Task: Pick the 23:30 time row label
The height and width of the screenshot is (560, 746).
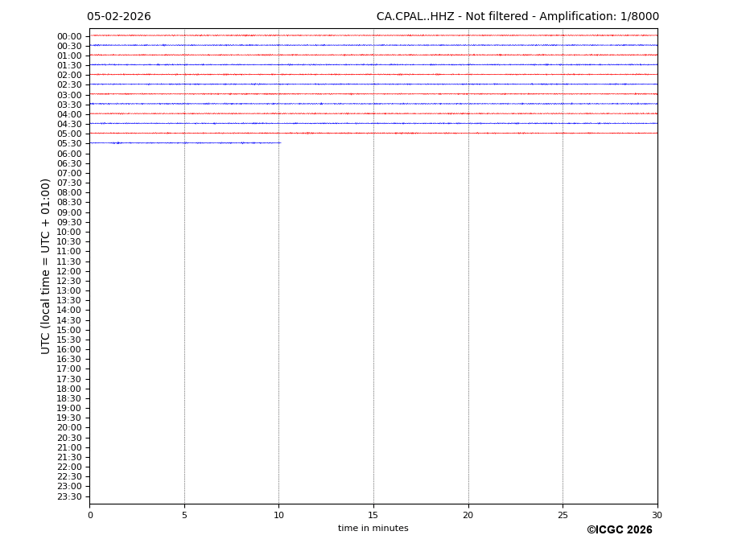Action: click(x=69, y=496)
